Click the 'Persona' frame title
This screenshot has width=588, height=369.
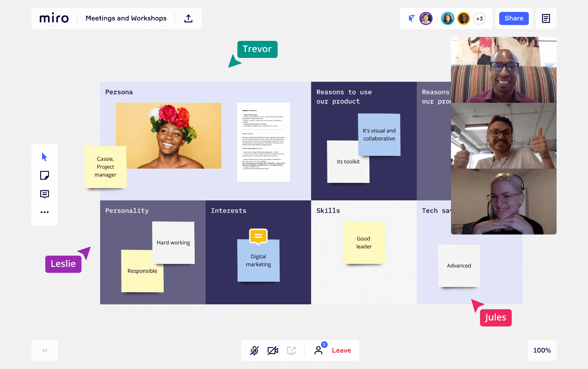[119, 92]
